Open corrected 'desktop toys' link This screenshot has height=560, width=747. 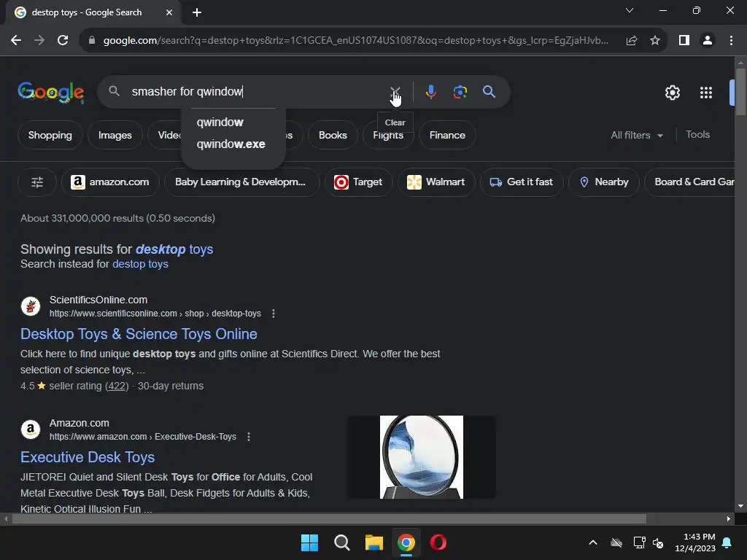tap(174, 249)
